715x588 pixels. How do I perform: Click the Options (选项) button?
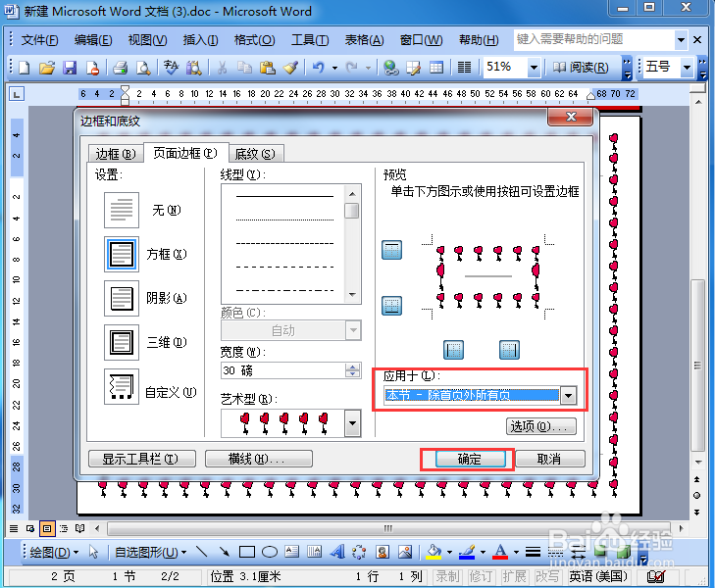(540, 426)
